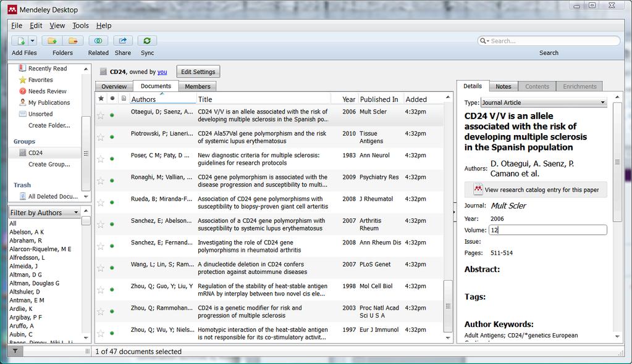Select Favorites in the sidebar
This screenshot has height=364, width=632.
click(x=40, y=80)
